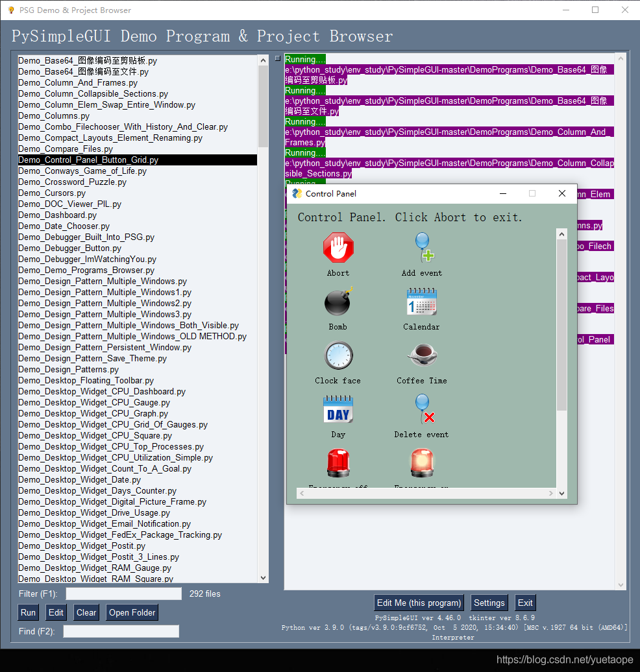Image resolution: width=640 pixels, height=672 pixels.
Task: Click the Day calendar icon
Action: (x=338, y=409)
